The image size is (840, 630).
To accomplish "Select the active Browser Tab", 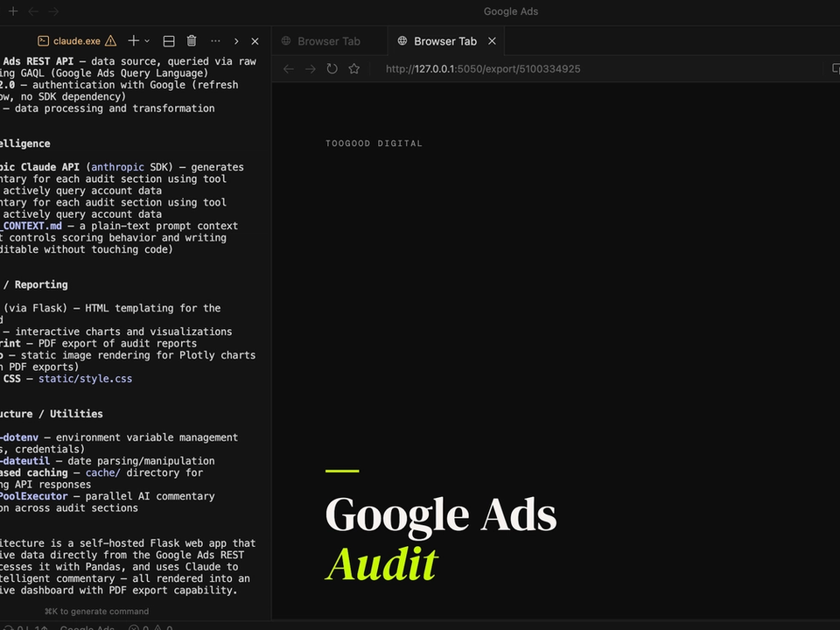I will (x=445, y=41).
